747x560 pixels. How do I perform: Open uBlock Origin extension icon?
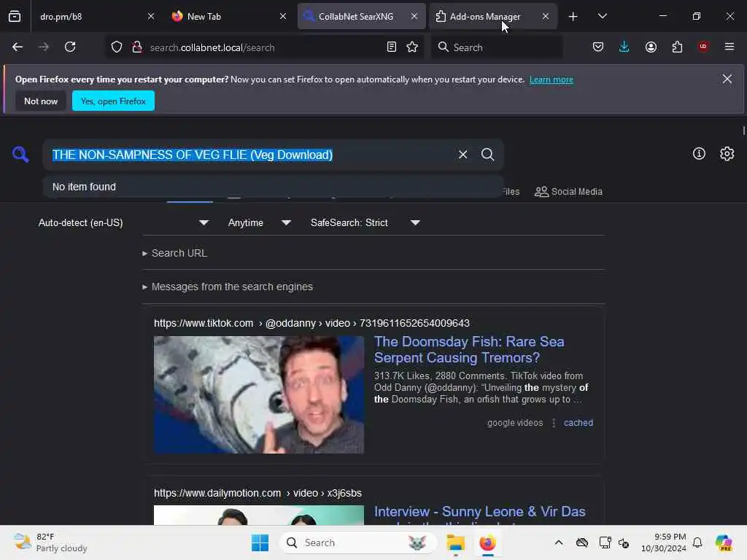click(703, 47)
